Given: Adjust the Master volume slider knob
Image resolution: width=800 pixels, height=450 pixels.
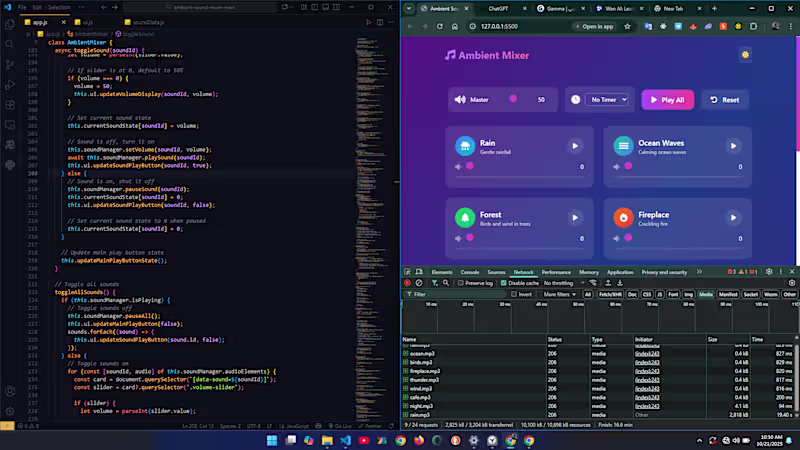Looking at the screenshot, I should [x=513, y=99].
